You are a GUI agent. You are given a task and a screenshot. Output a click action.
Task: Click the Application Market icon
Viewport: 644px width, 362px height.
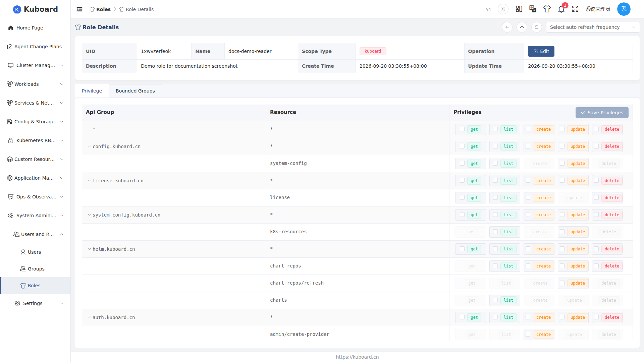(x=10, y=178)
